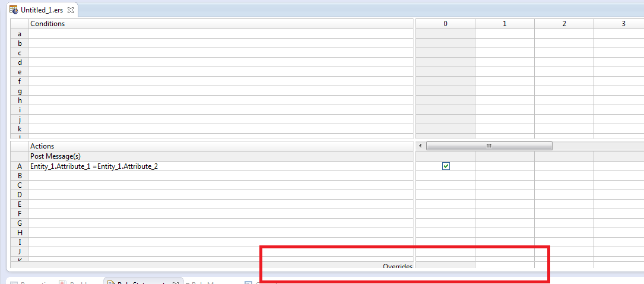Screen dimensions: 644x284
Task: Click the column 1 cell of condition row a
Action: (505, 34)
